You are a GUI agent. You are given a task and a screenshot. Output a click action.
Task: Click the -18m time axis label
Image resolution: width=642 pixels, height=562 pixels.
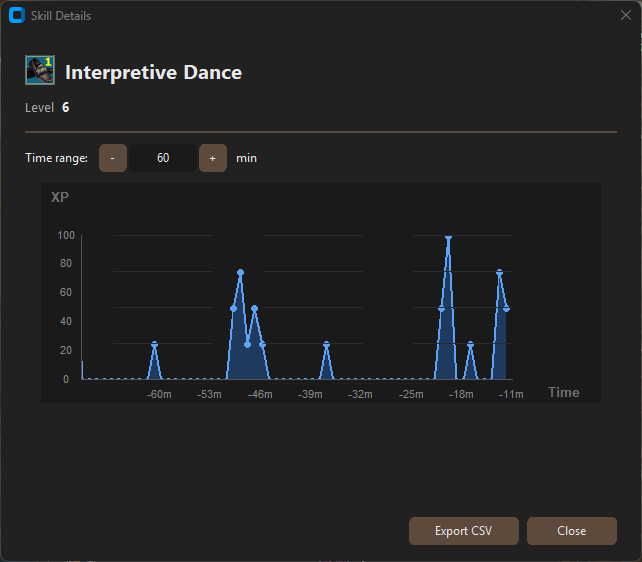coord(461,394)
